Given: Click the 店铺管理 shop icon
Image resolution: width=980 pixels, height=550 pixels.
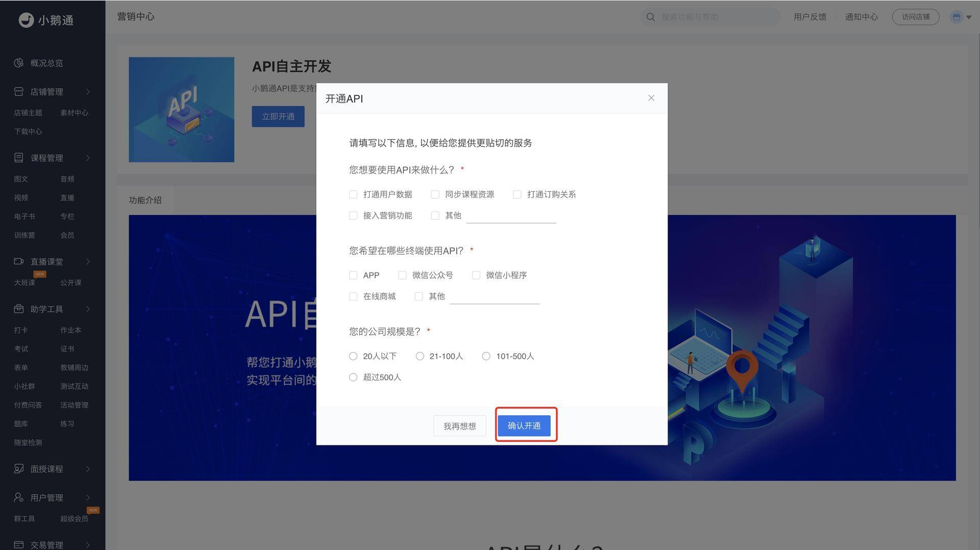Looking at the screenshot, I should [x=19, y=91].
